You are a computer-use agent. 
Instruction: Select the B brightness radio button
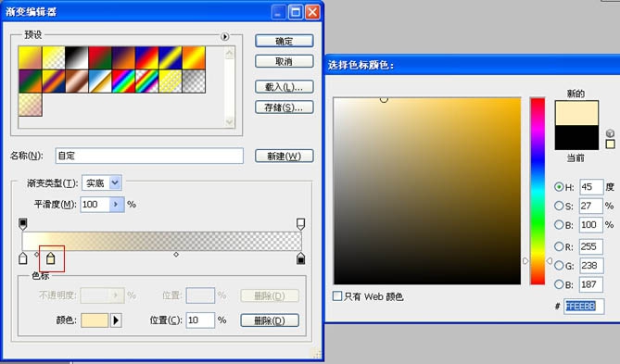pos(559,224)
